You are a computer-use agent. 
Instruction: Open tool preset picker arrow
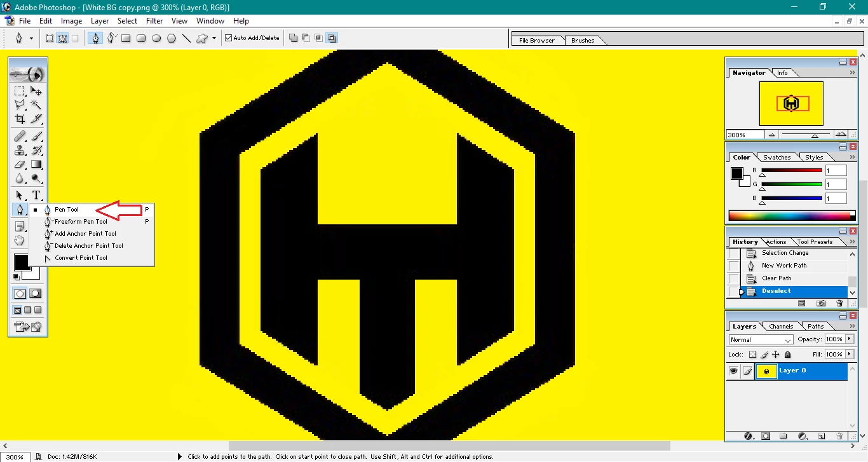pos(31,38)
